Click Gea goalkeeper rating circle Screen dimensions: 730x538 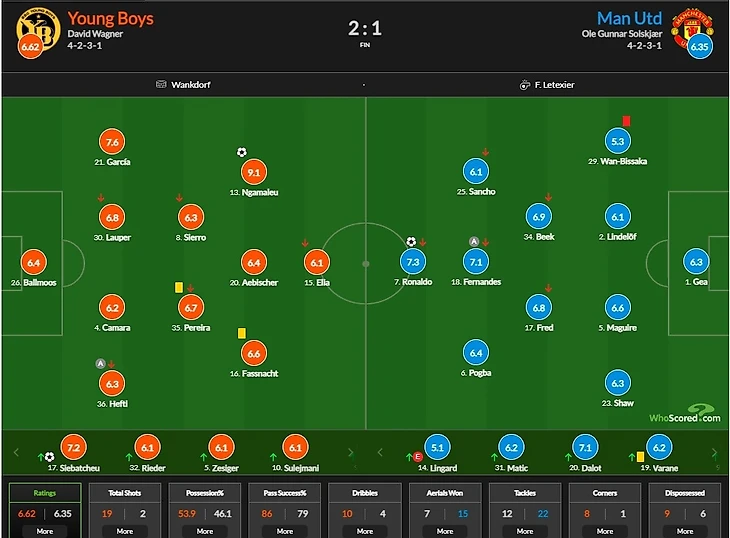pos(696,262)
